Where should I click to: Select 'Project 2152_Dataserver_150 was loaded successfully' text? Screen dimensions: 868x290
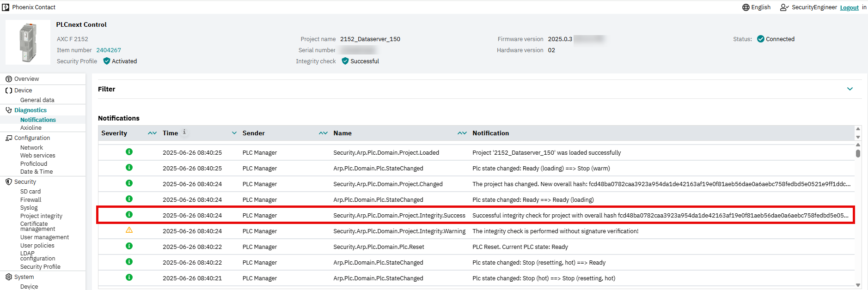(x=546, y=153)
